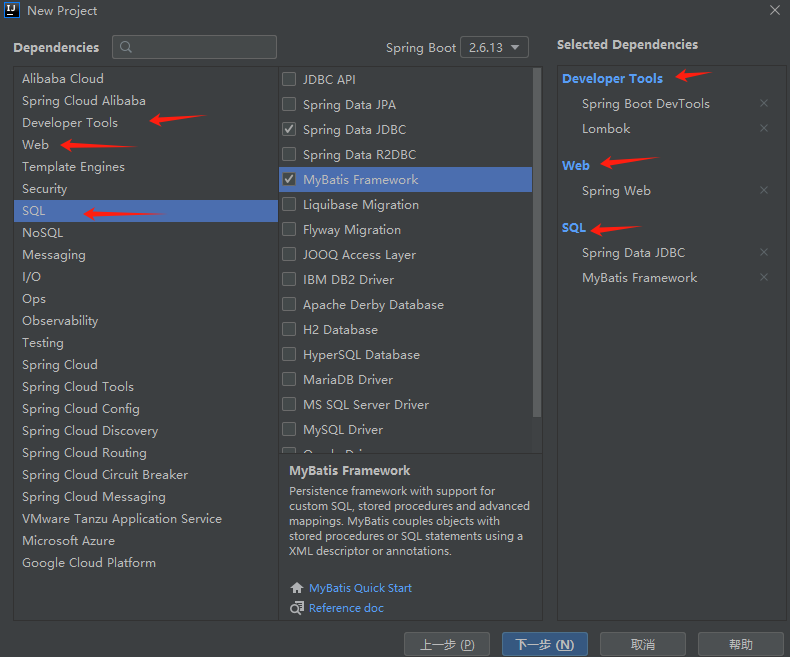Click the reference doc icon
790x657 pixels.
297,608
